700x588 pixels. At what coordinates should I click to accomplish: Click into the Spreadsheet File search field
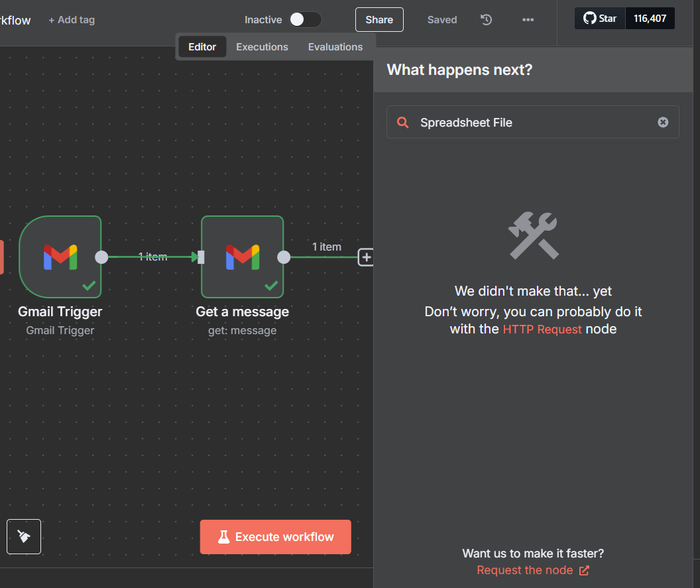532,123
